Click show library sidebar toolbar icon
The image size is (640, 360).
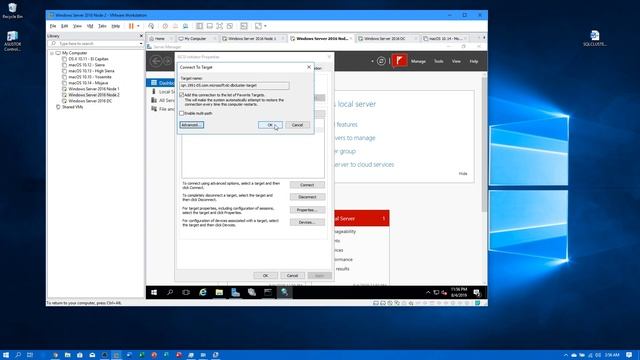point(200,26)
